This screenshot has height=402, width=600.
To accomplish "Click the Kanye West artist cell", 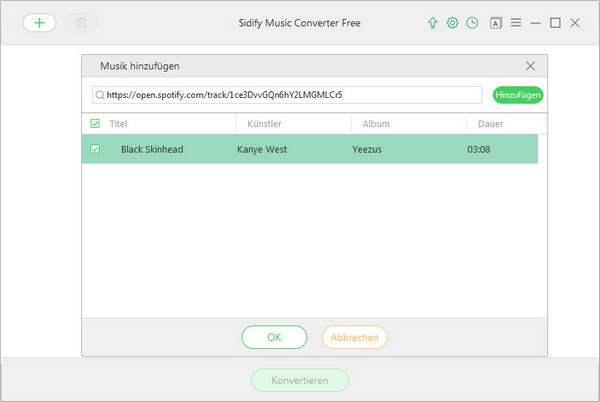I will [262, 149].
